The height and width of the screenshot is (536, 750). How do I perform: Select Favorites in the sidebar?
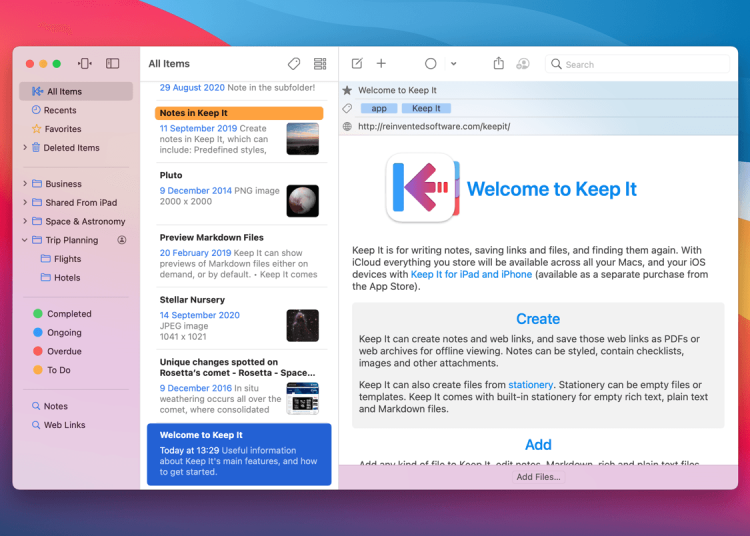pyautogui.click(x=63, y=129)
